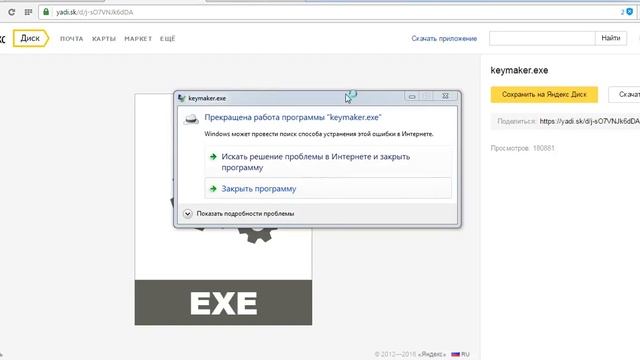Open Маркет menu item

click(138, 39)
